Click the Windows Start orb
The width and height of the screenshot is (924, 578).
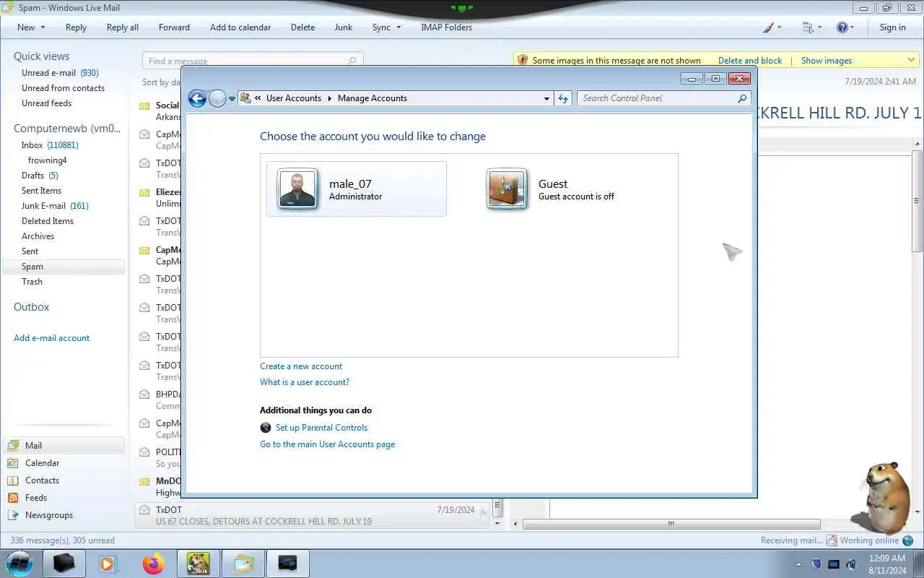(x=19, y=564)
